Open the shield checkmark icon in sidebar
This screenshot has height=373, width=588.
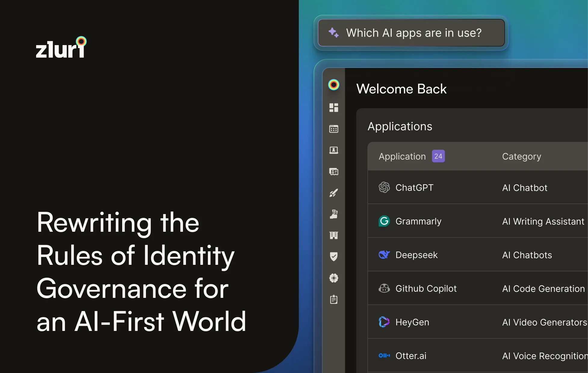(334, 256)
